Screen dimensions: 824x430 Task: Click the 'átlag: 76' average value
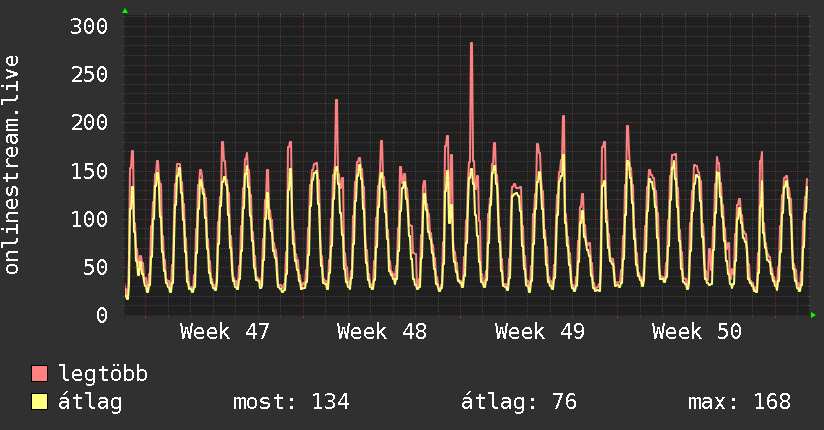click(519, 402)
